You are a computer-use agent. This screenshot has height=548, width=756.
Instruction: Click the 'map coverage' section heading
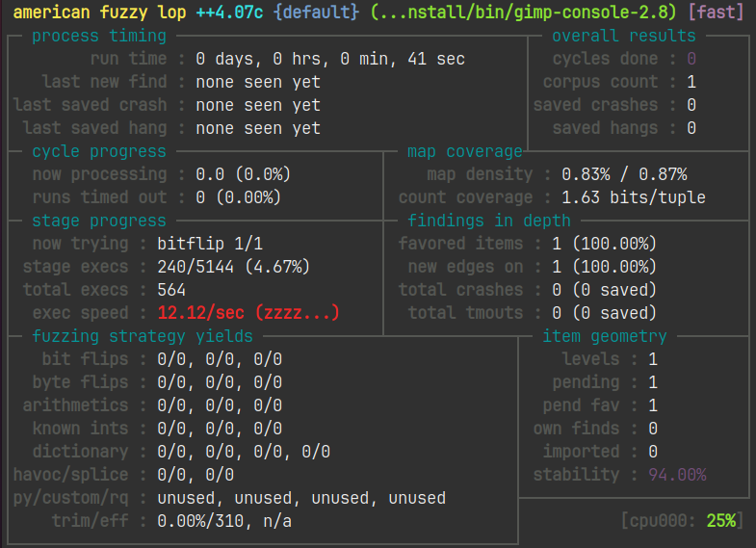tap(465, 151)
